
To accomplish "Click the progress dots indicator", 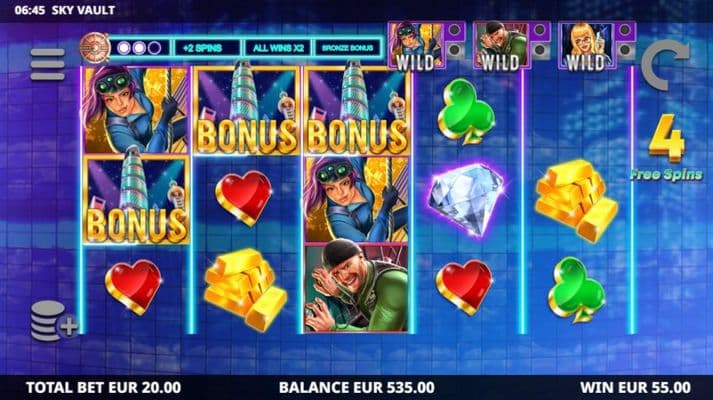I will 139,48.
